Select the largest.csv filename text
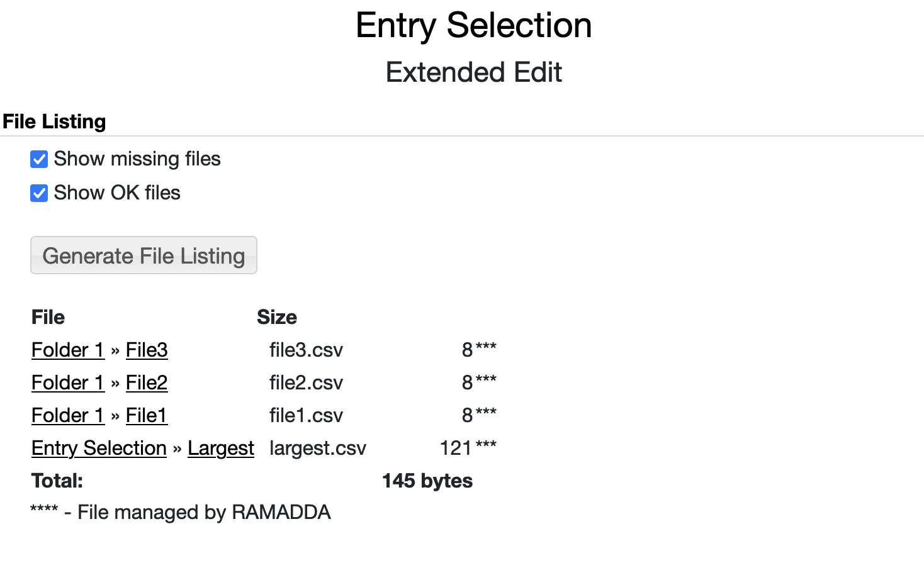The width and height of the screenshot is (924, 580). click(317, 448)
